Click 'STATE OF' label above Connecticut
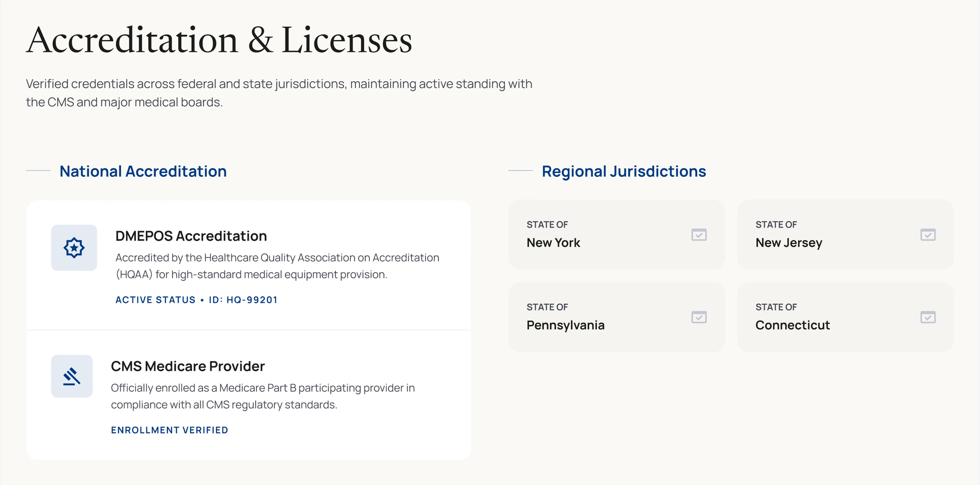Viewport: 980px width, 485px height. (776, 307)
